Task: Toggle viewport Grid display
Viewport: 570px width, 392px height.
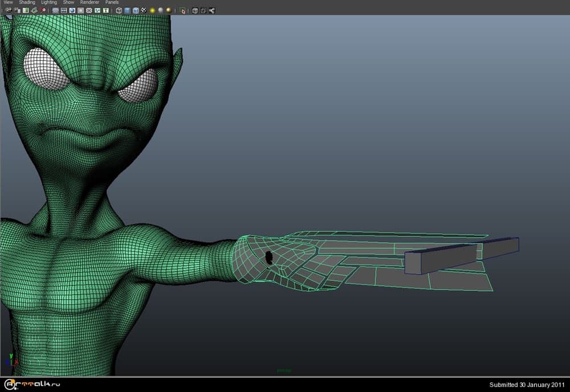Action: tap(55, 10)
